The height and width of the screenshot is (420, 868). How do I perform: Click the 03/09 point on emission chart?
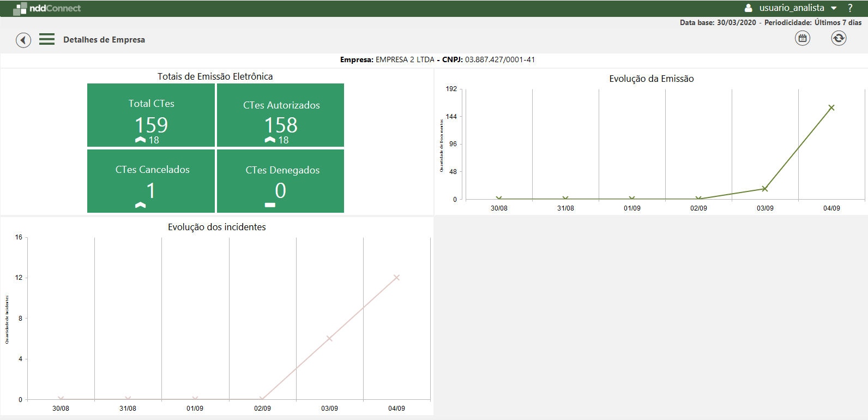pyautogui.click(x=764, y=189)
